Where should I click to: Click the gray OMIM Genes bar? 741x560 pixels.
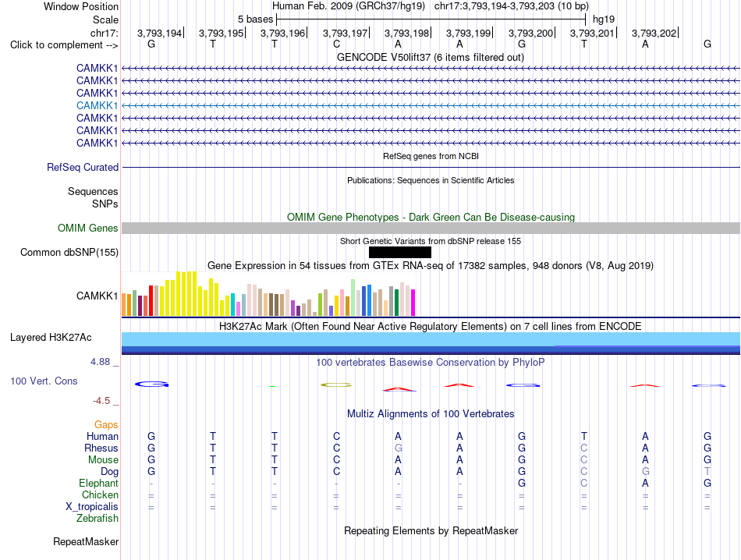tap(431, 229)
